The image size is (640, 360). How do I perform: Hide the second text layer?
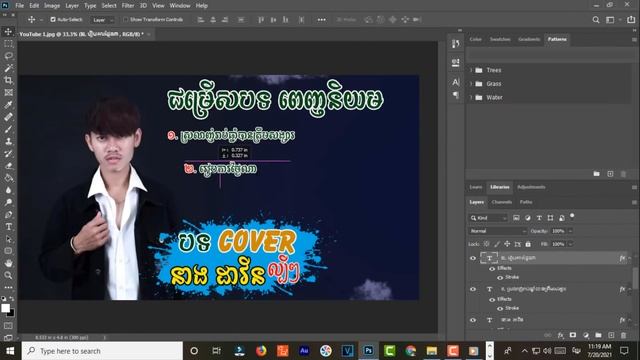point(473,289)
